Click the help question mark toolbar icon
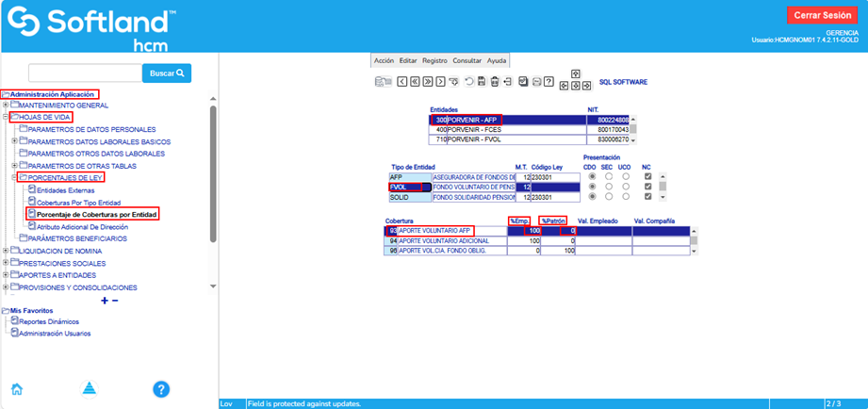 (x=549, y=82)
